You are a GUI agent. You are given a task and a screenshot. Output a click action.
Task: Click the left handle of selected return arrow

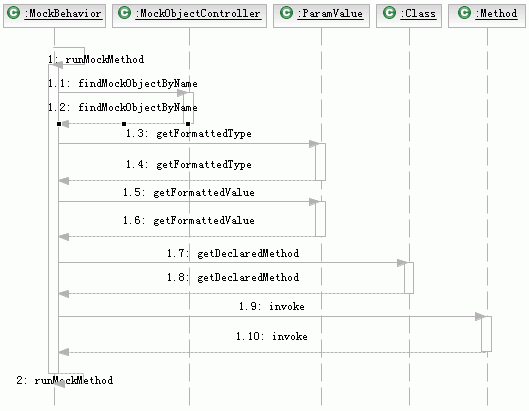(59, 124)
